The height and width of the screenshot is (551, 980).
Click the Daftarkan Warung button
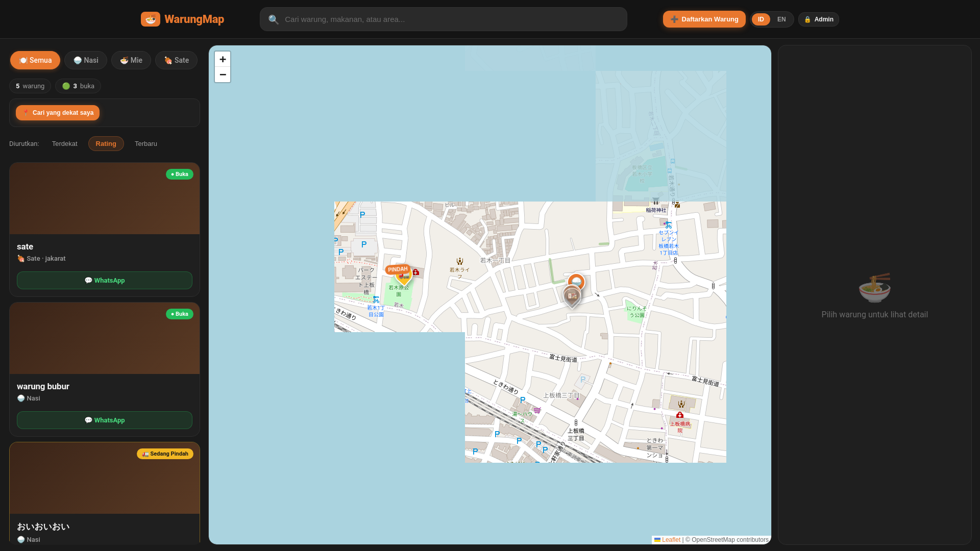point(704,19)
